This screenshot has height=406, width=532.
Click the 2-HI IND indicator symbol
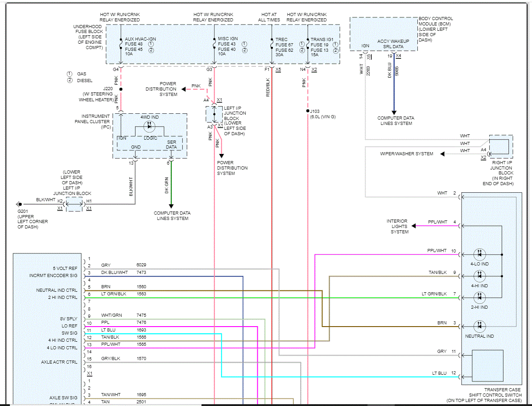[479, 297]
